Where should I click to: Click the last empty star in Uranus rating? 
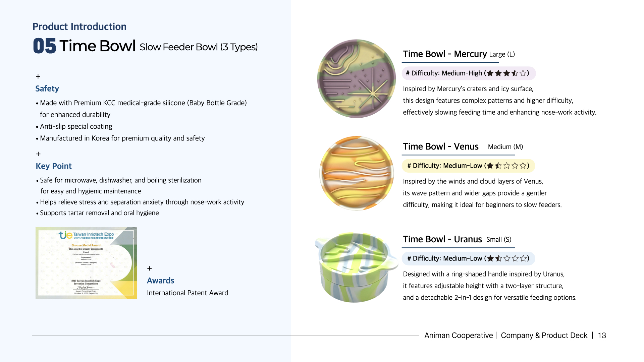tap(523, 258)
